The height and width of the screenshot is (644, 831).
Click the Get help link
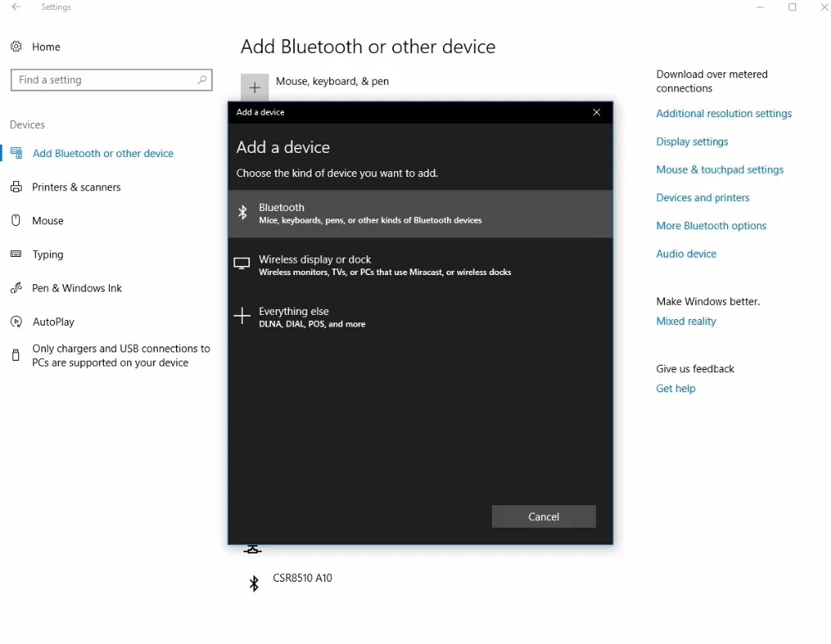pos(676,389)
